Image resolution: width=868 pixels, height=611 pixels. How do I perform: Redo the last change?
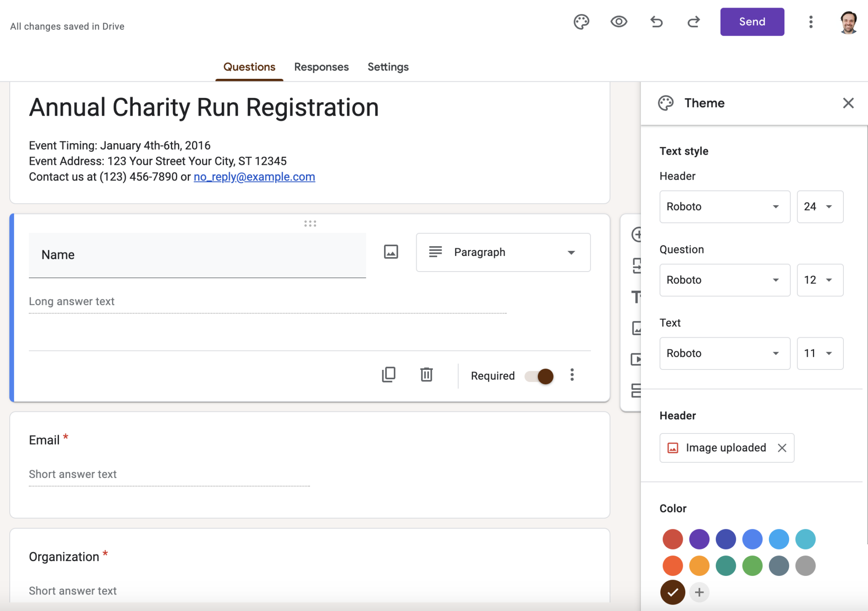[x=693, y=22]
